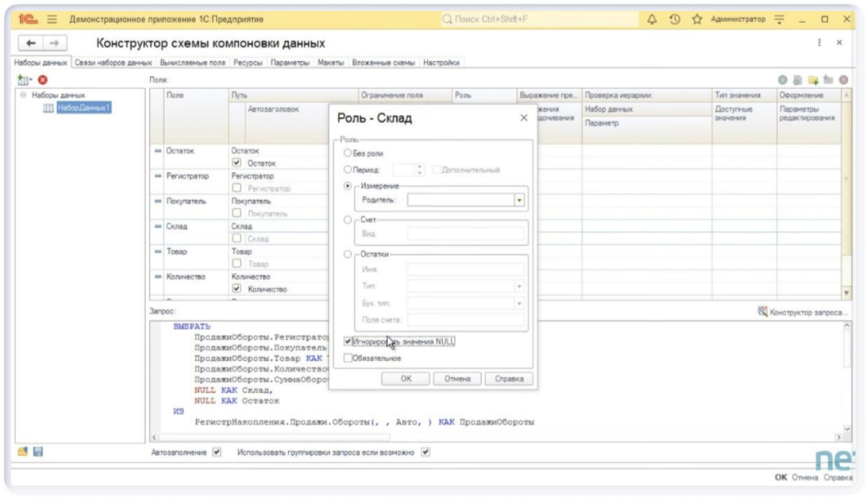The height and width of the screenshot is (498, 868).
Task: Open the add data set dropdown arrow
Action: (31, 80)
